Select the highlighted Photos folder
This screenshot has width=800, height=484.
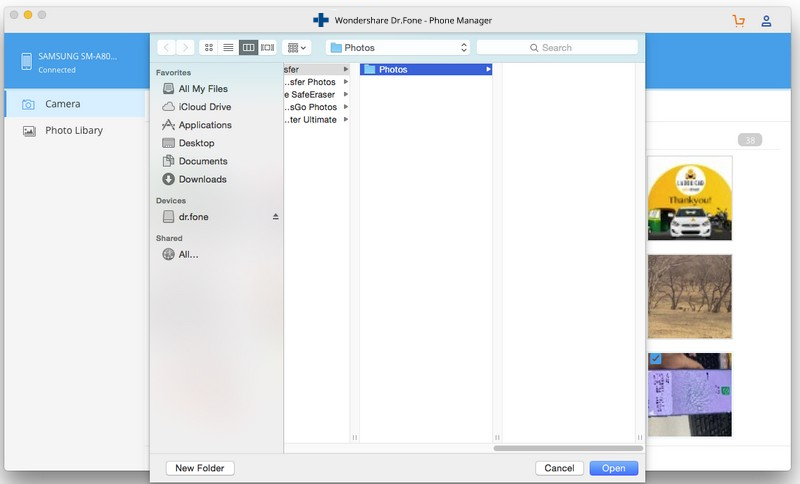426,69
